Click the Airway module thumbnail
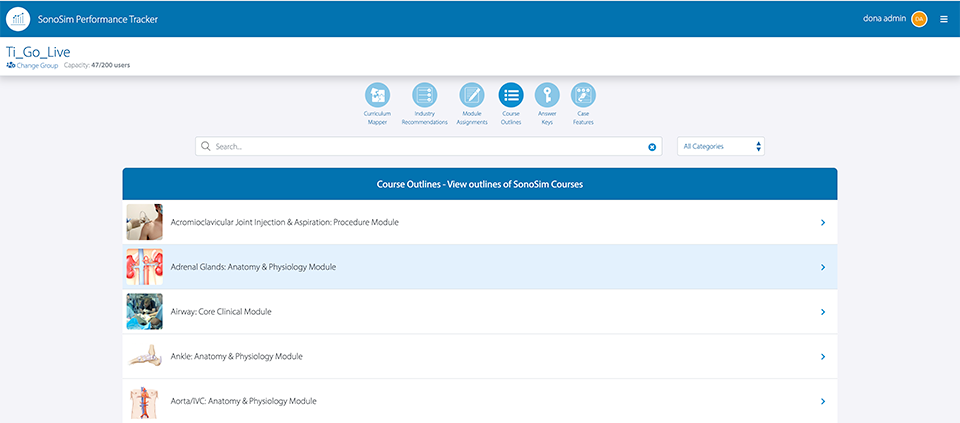Image resolution: width=960 pixels, height=423 pixels. tap(144, 312)
